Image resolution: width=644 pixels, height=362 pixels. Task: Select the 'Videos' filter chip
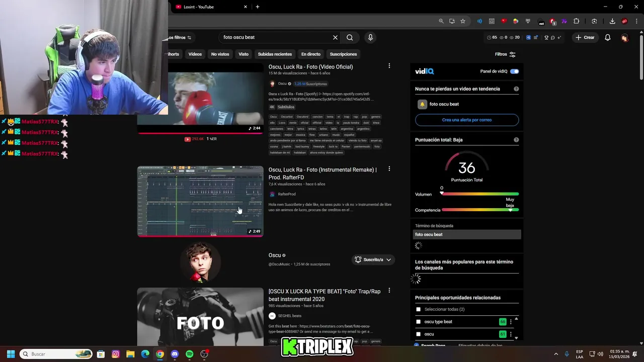pos(195,54)
